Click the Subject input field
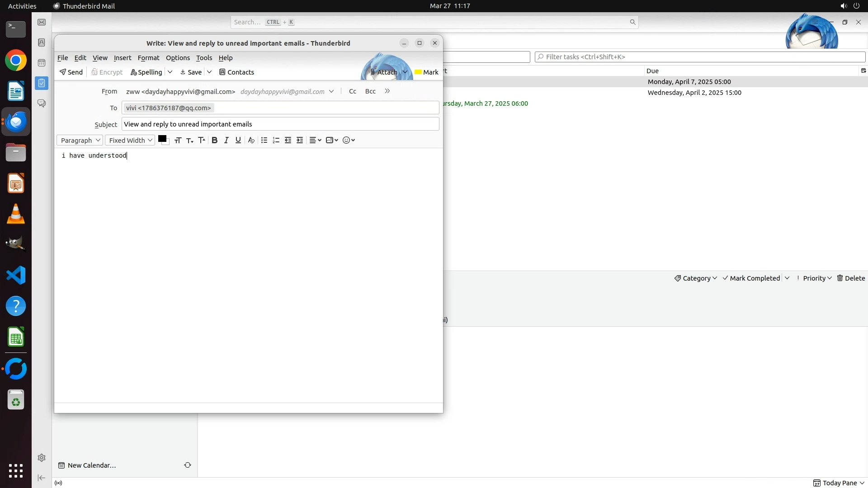 click(280, 124)
